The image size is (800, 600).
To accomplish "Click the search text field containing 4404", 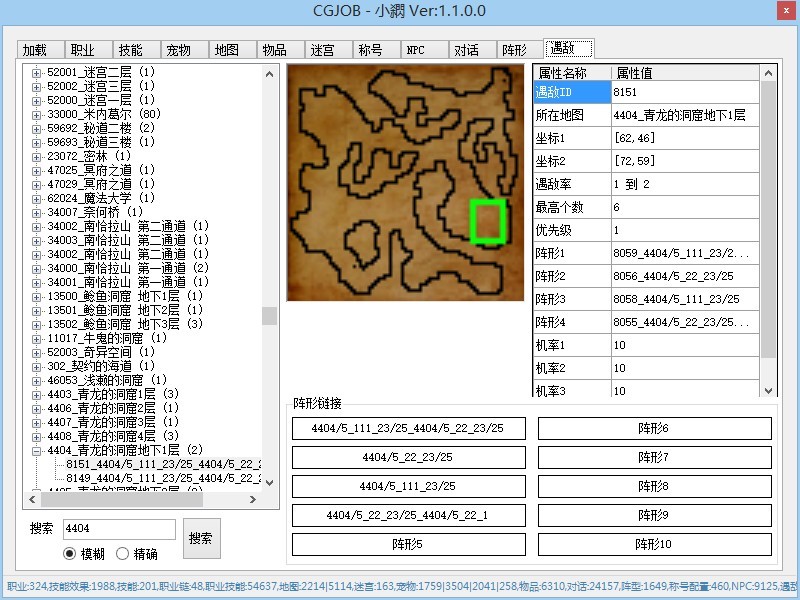I will (118, 529).
